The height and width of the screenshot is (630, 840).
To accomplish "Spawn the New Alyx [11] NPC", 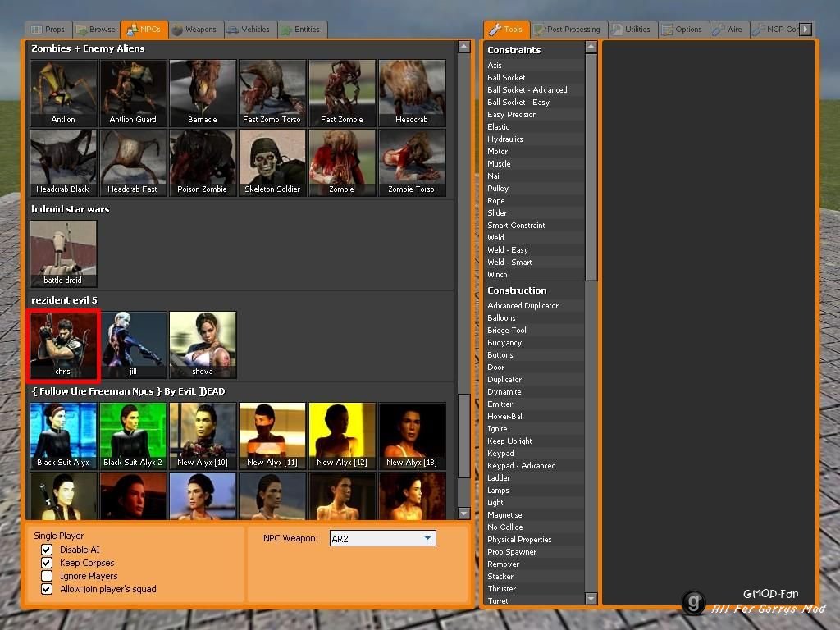I will (272, 436).
